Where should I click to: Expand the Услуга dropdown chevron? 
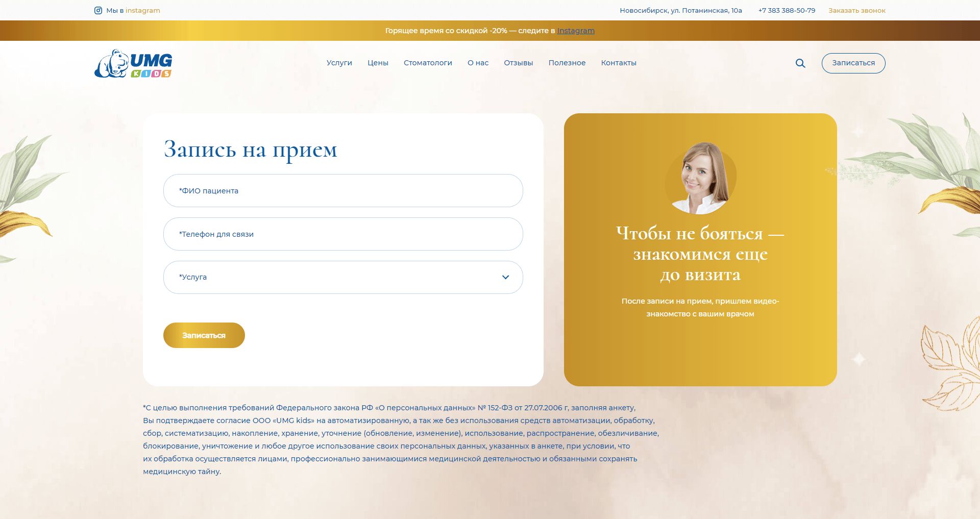click(505, 277)
